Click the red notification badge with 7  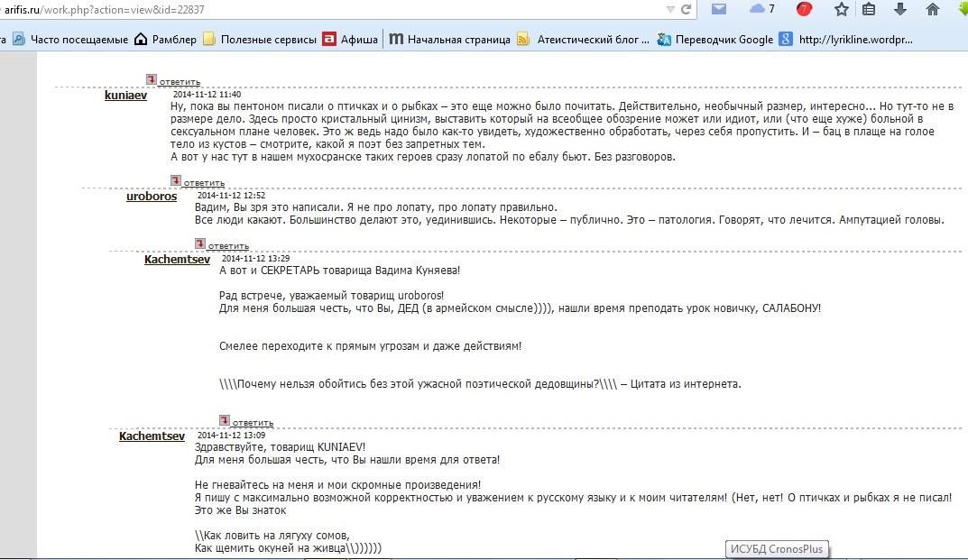pyautogui.click(x=804, y=9)
